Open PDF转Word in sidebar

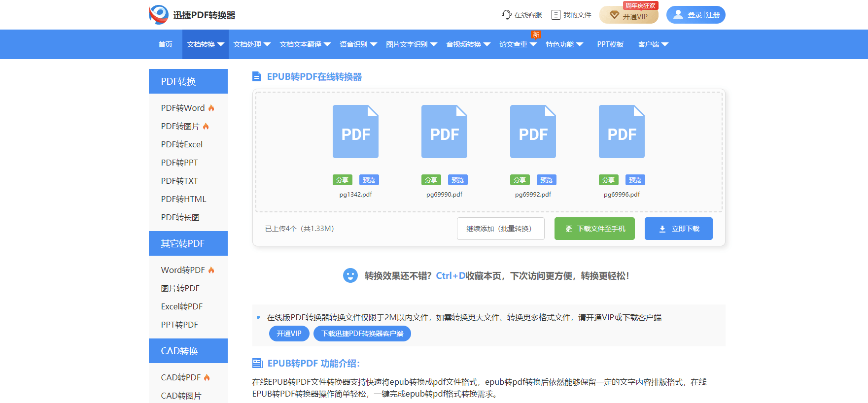click(x=183, y=108)
